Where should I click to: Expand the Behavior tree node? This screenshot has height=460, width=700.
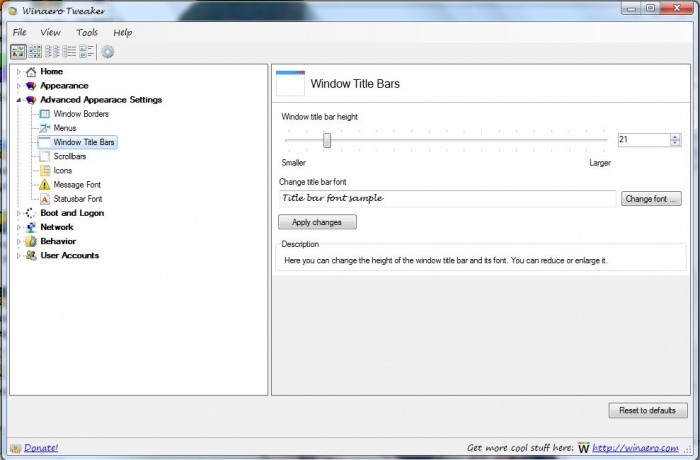[18, 241]
